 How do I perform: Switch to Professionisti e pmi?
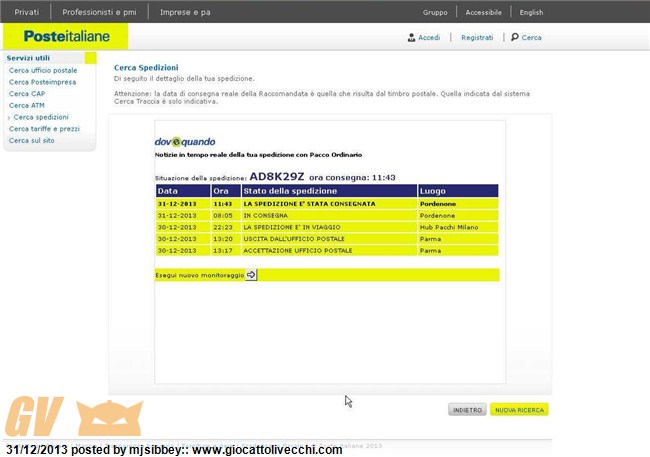click(100, 12)
